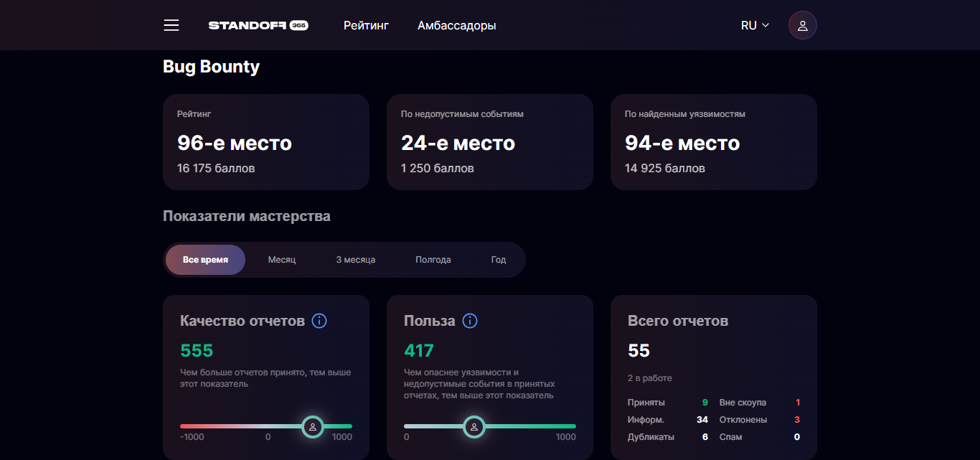Switch to the "Полгода" period filter

pos(433,260)
